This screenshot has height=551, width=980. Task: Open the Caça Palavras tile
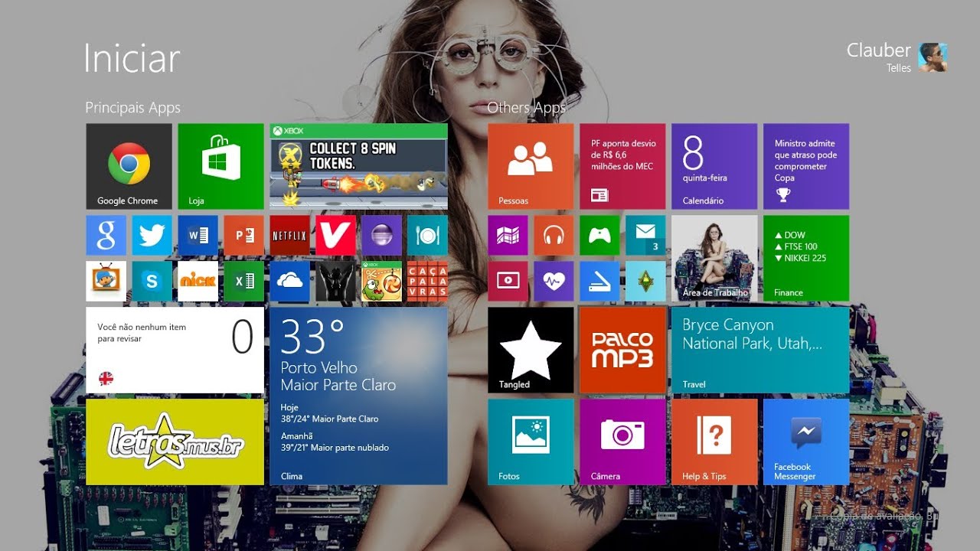(427, 282)
